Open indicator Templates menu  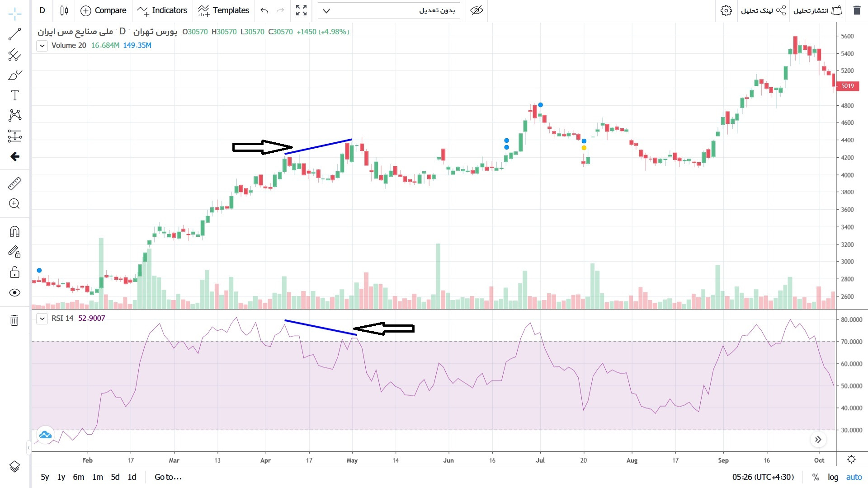223,10
